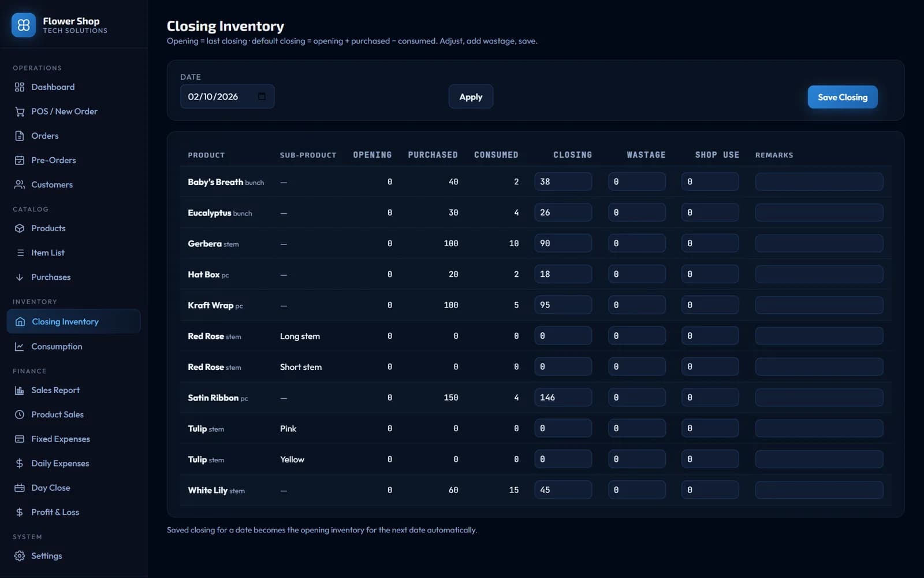Navigate to Orders menu item
The height and width of the screenshot is (578, 924).
pyautogui.click(x=73, y=136)
